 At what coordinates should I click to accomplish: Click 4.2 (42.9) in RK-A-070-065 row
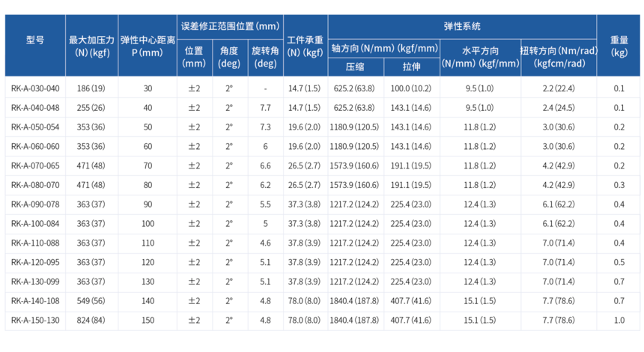559,166
